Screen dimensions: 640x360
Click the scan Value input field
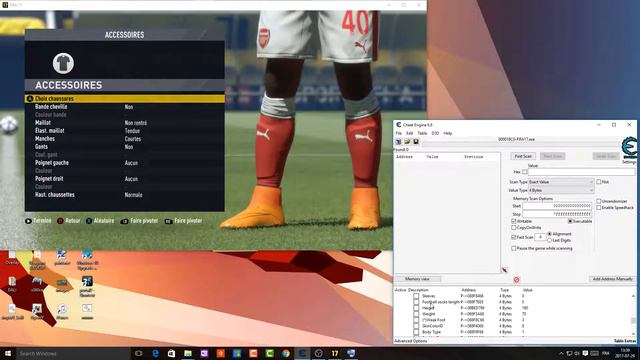click(x=581, y=172)
